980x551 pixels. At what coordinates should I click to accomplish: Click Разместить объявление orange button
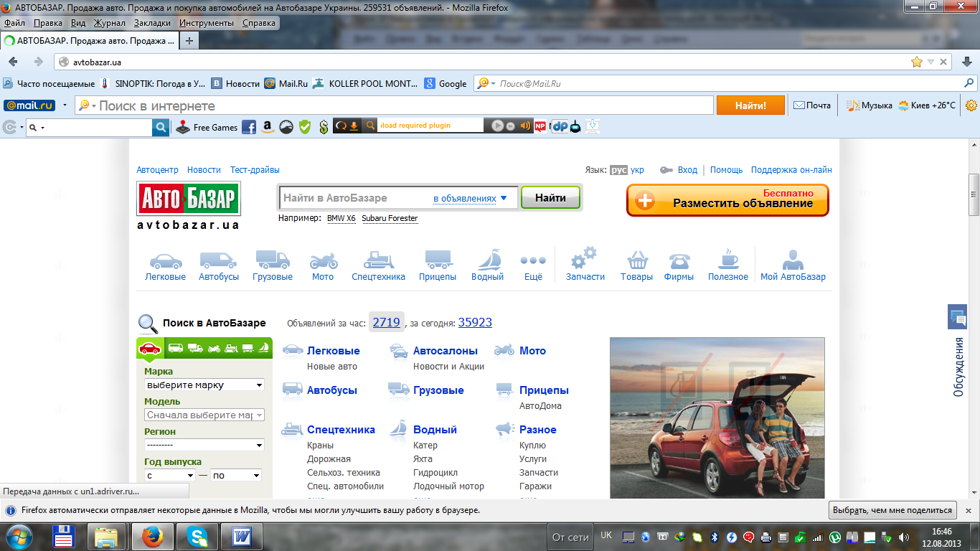(x=727, y=199)
